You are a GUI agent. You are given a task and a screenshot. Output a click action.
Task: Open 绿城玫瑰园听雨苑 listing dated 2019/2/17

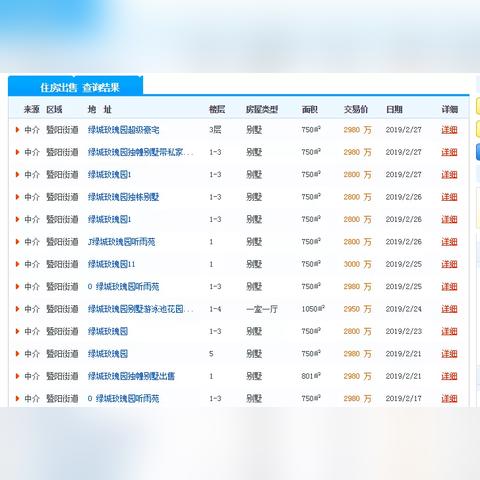point(123,399)
